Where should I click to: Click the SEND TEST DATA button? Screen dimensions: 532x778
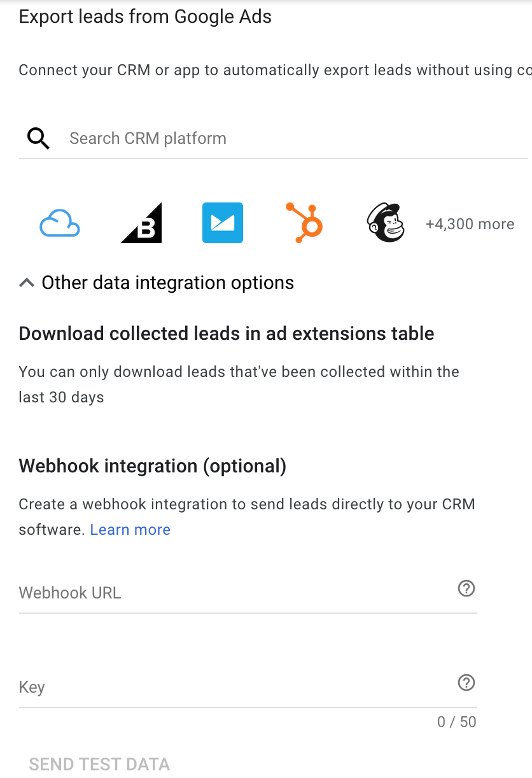tap(99, 764)
